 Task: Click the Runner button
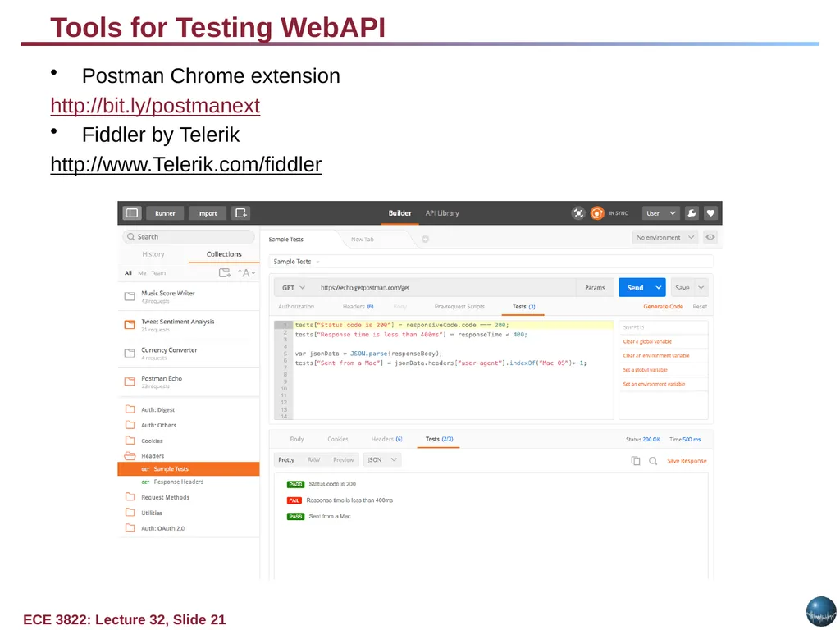[165, 213]
